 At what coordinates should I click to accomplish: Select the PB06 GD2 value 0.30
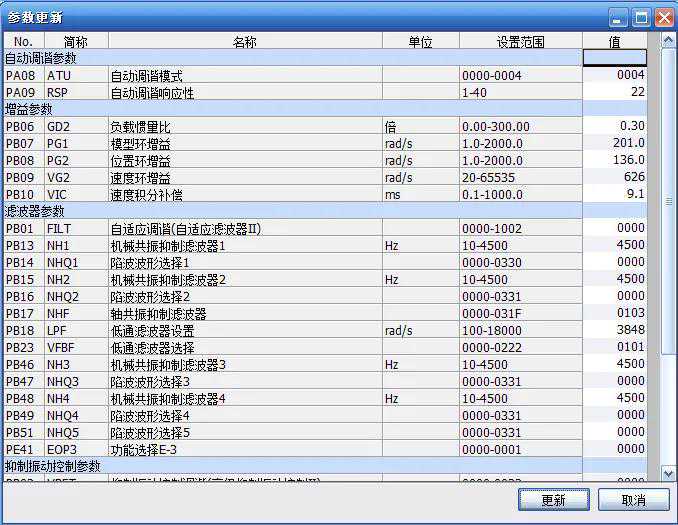coord(615,127)
